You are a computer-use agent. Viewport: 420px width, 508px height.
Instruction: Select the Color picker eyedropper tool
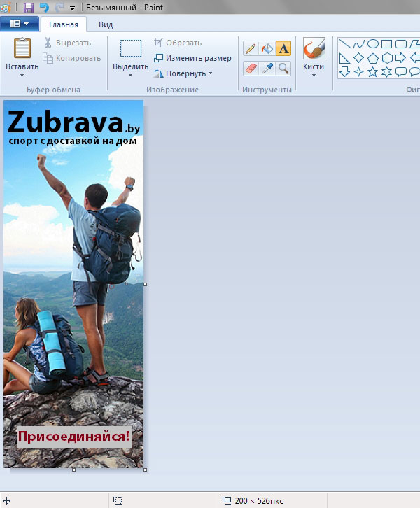coord(267,69)
